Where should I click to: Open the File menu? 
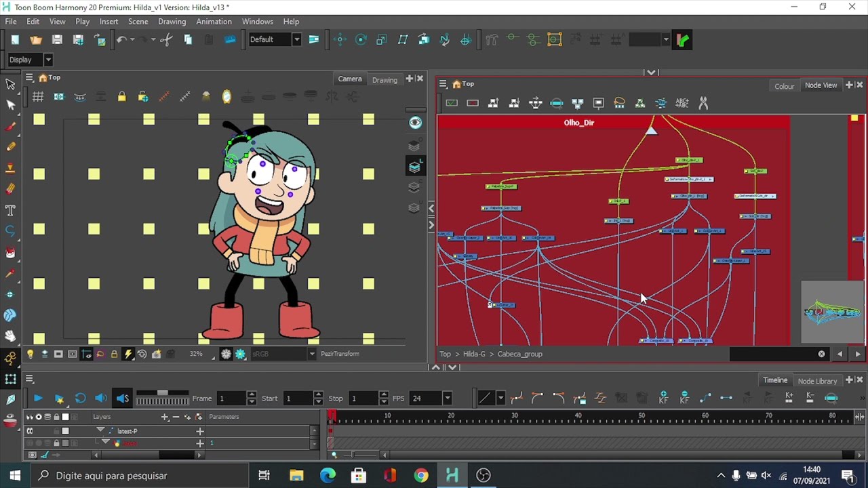(11, 22)
